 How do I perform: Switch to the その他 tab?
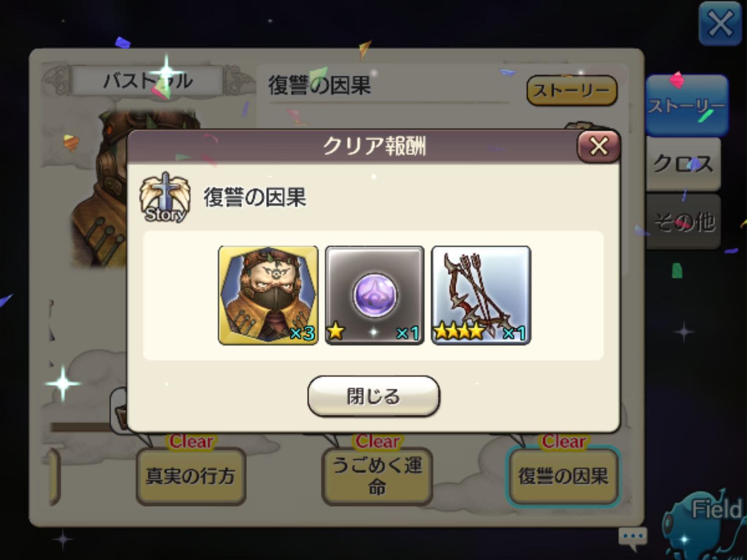click(683, 222)
